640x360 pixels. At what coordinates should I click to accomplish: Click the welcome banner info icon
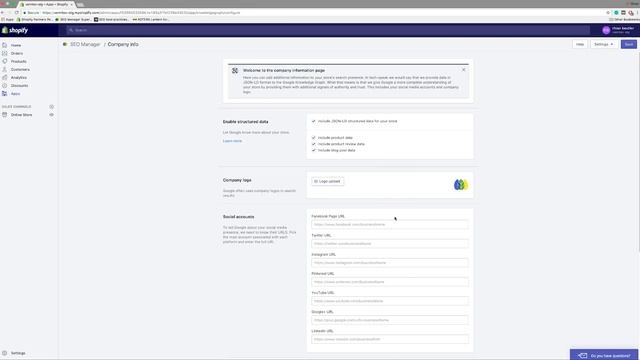(235, 71)
